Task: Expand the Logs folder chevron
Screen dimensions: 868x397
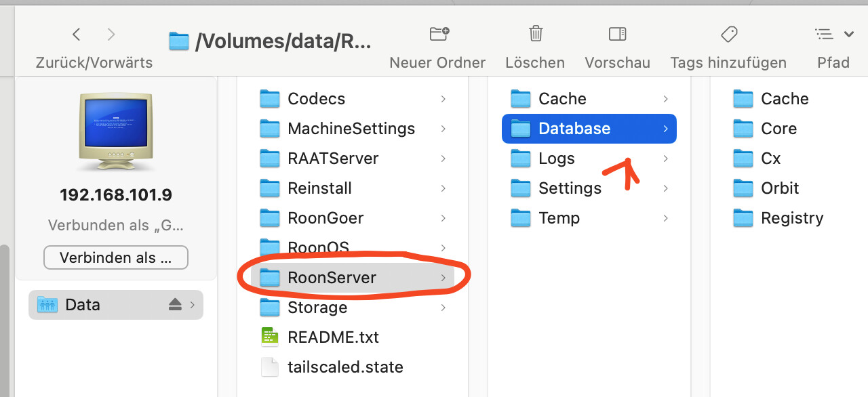Action: point(666,159)
